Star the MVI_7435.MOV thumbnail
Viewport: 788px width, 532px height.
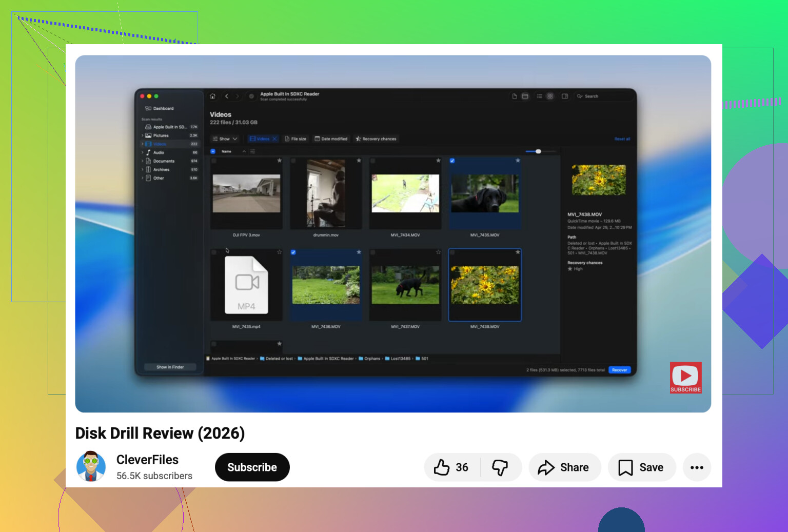[x=518, y=161]
